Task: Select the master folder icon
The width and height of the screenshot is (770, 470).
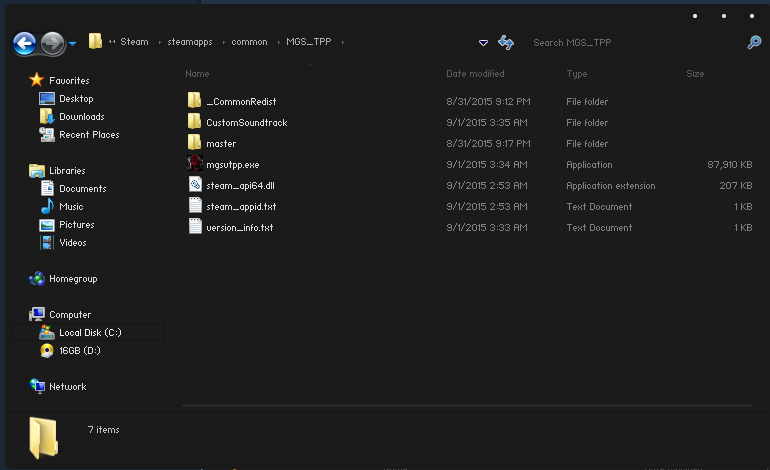Action: (194, 142)
